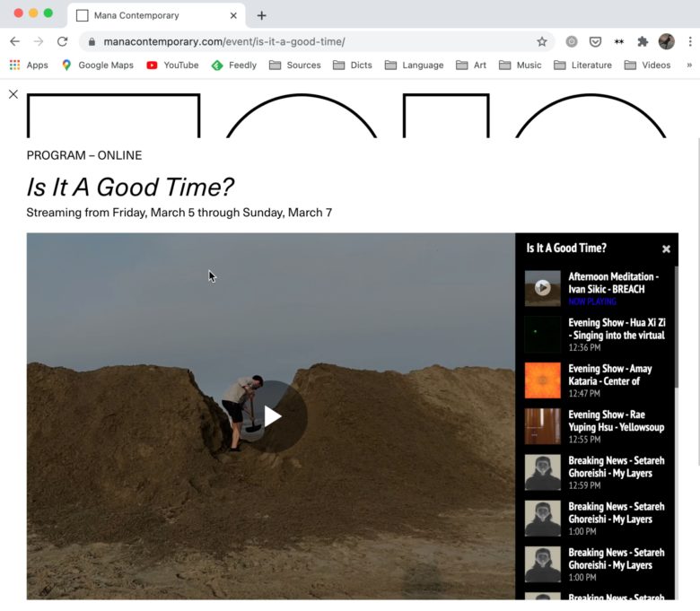Open a new browser tab
The image size is (700, 611).
pos(261,15)
